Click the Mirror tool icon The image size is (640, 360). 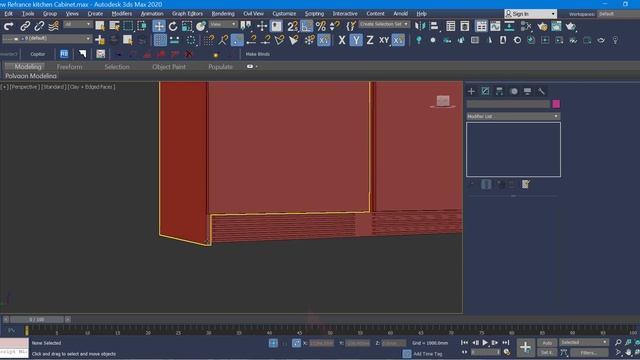pyautogui.click(x=420, y=27)
